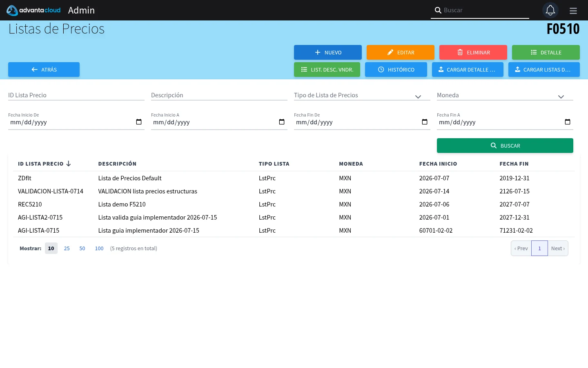This screenshot has height=368, width=588.
Task: Open calendar picker for Fecha Inicio De
Action: tap(139, 122)
